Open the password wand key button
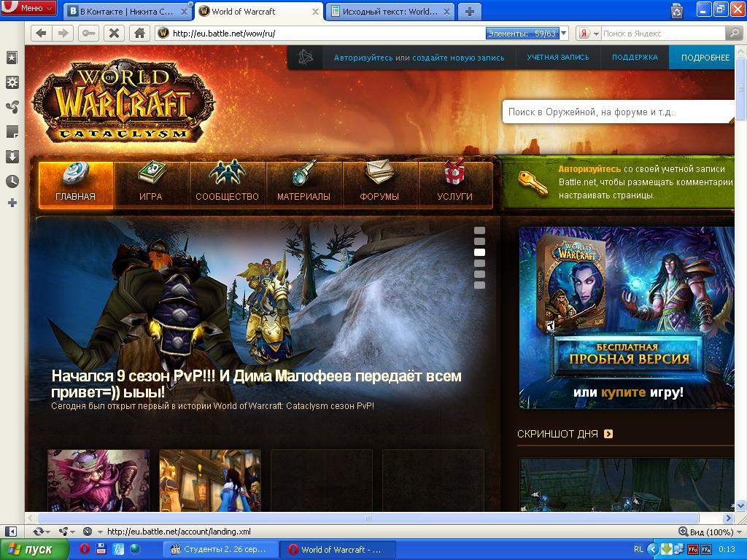747x560 pixels. click(x=88, y=33)
